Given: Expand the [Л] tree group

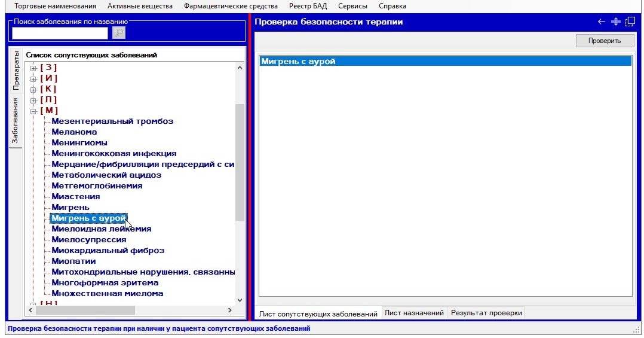Looking at the screenshot, I should coord(33,100).
